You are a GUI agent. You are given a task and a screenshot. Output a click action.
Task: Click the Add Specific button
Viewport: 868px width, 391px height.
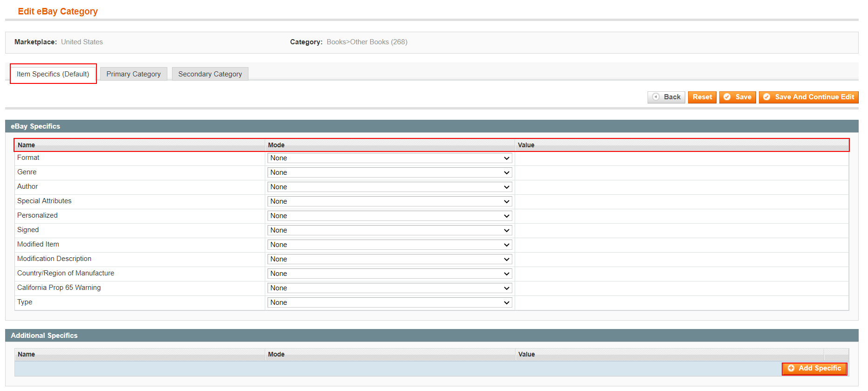tap(814, 368)
